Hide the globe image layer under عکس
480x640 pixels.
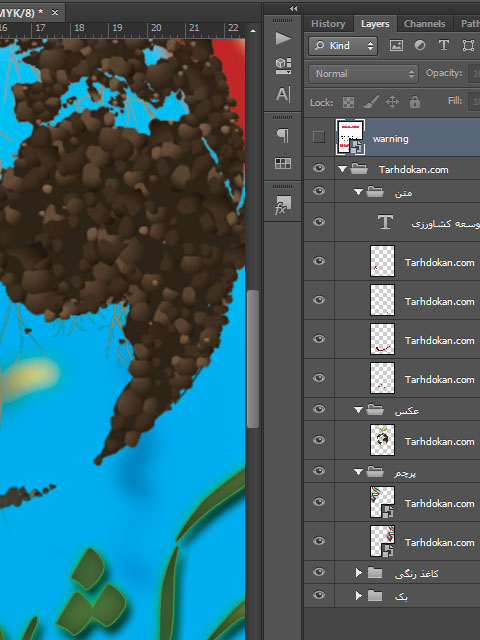click(x=319, y=440)
